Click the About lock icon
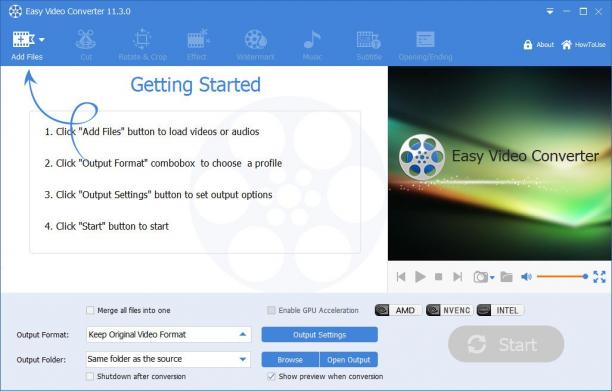612x391 pixels. (528, 45)
